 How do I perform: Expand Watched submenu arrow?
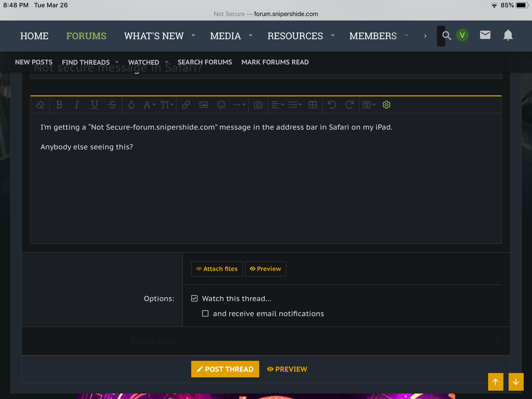pyautogui.click(x=167, y=62)
